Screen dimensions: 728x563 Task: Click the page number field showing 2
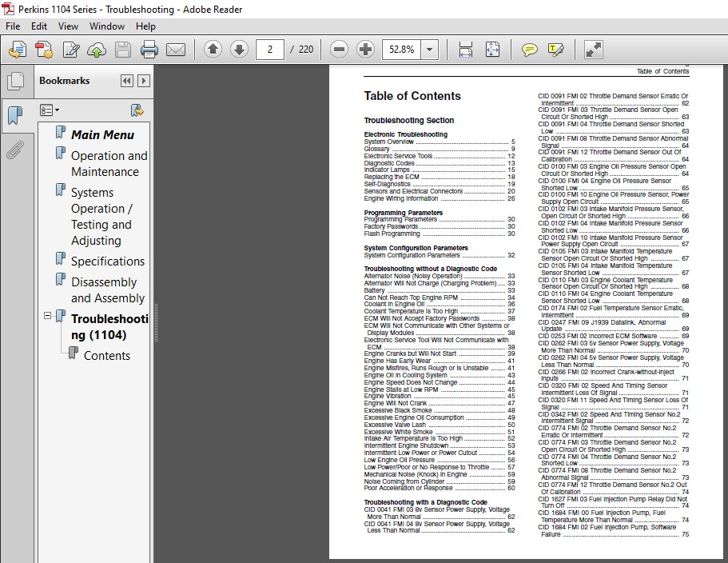[270, 50]
